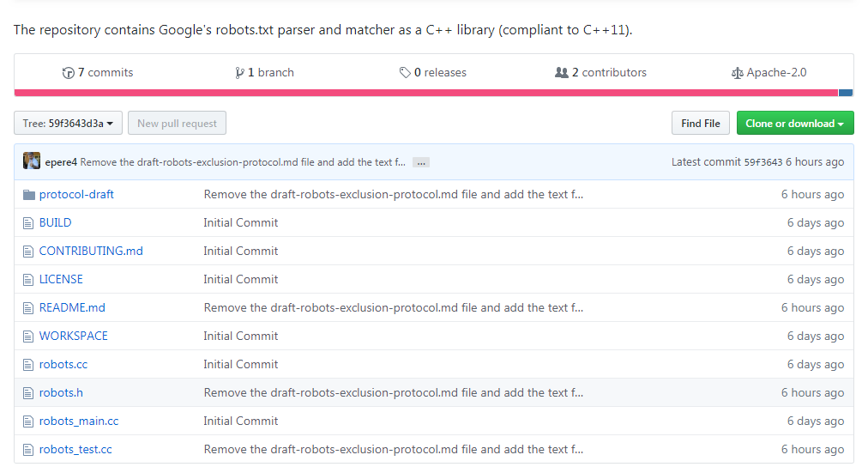The width and height of the screenshot is (868, 467).
Task: Open the Tree 59f3643d3a branch dropdown
Action: 69,124
